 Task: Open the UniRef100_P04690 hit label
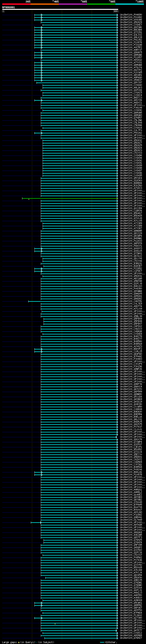point(131,15)
